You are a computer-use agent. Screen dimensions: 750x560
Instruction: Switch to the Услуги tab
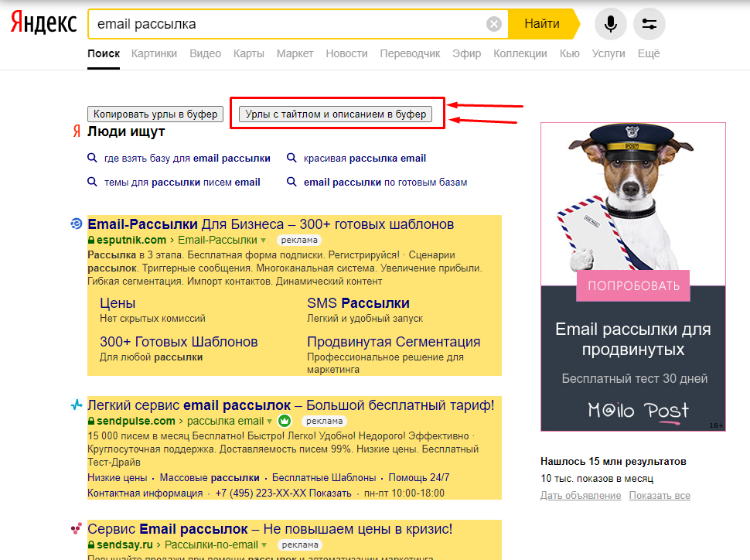click(x=609, y=53)
